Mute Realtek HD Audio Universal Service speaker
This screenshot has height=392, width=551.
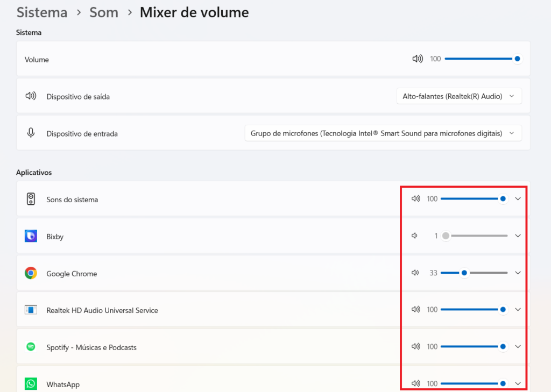(416, 309)
